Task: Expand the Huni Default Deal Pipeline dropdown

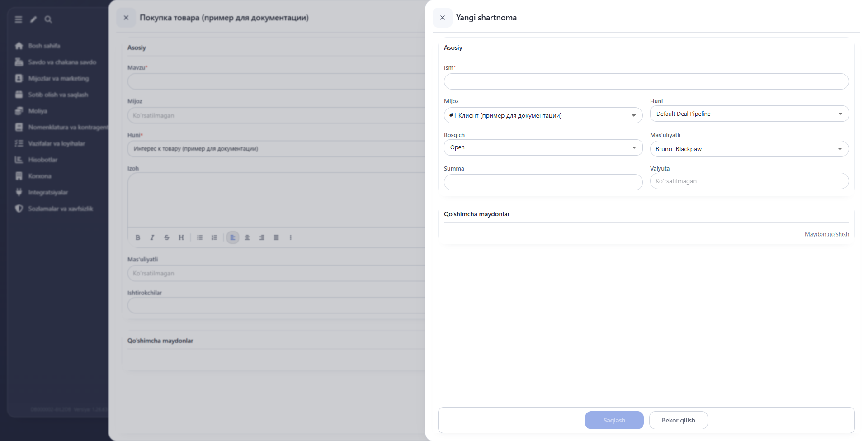Action: point(749,114)
